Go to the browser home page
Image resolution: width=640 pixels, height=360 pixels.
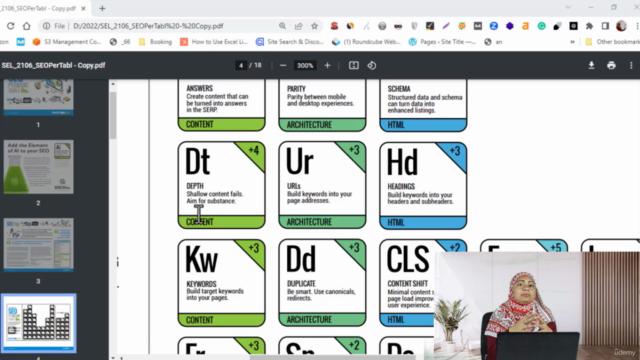coord(27,26)
